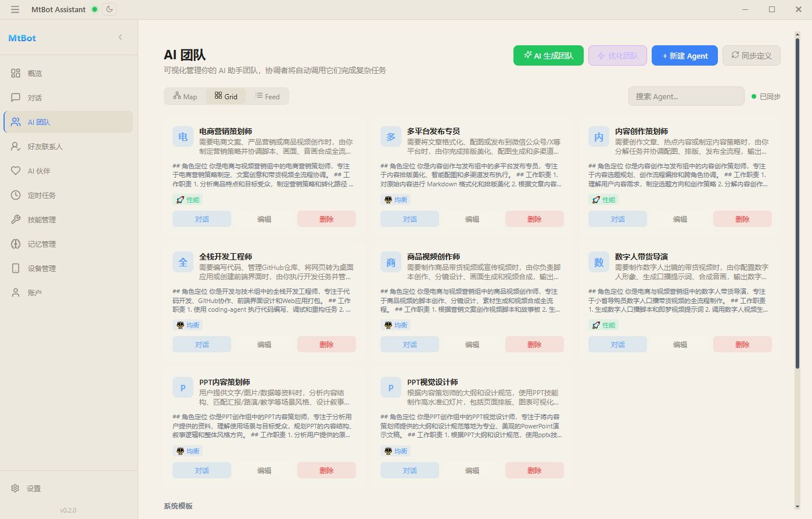Screen dimensions: 812x519
Task: Click 性能 tag on 数字人带货导演 card
Action: [x=604, y=325]
